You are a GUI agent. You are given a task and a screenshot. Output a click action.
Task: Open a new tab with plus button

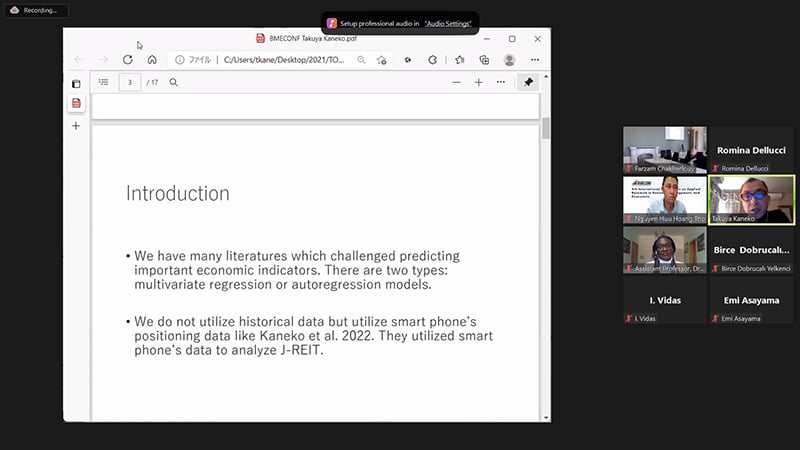(x=75, y=126)
